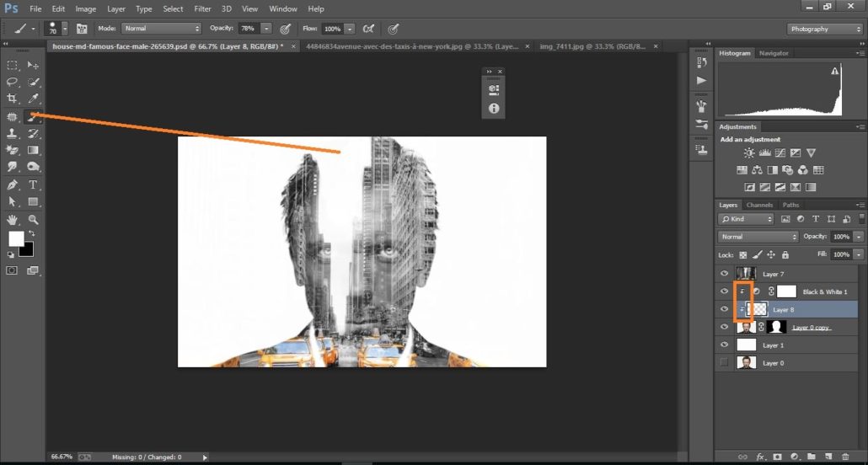
Task: Add a Photo Filter adjustment
Action: pyautogui.click(x=787, y=170)
